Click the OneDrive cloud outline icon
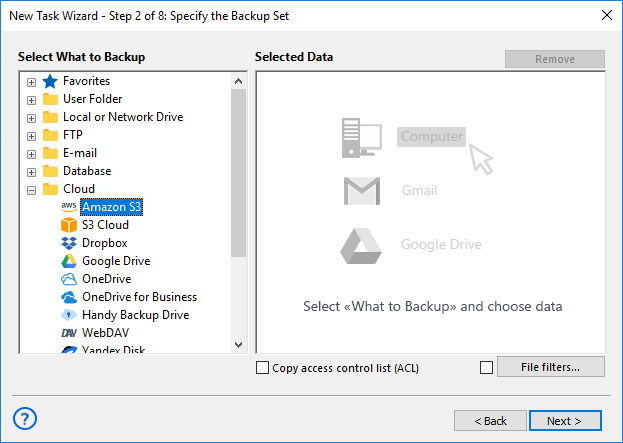Screen dimensions: 623x443 click(x=69, y=279)
